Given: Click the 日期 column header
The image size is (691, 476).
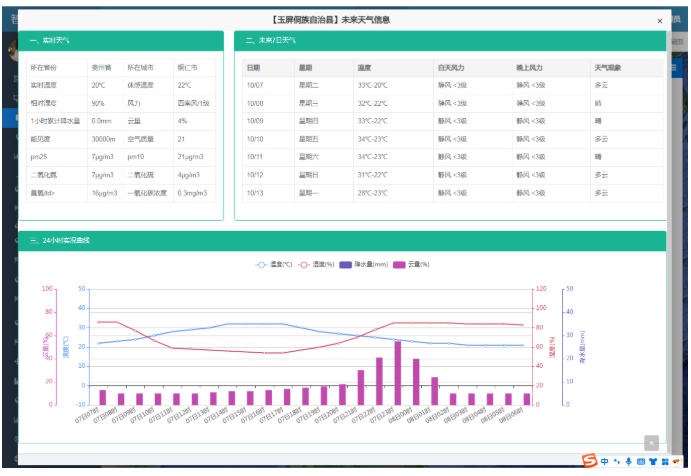Looking at the screenshot, I should click(x=268, y=68).
